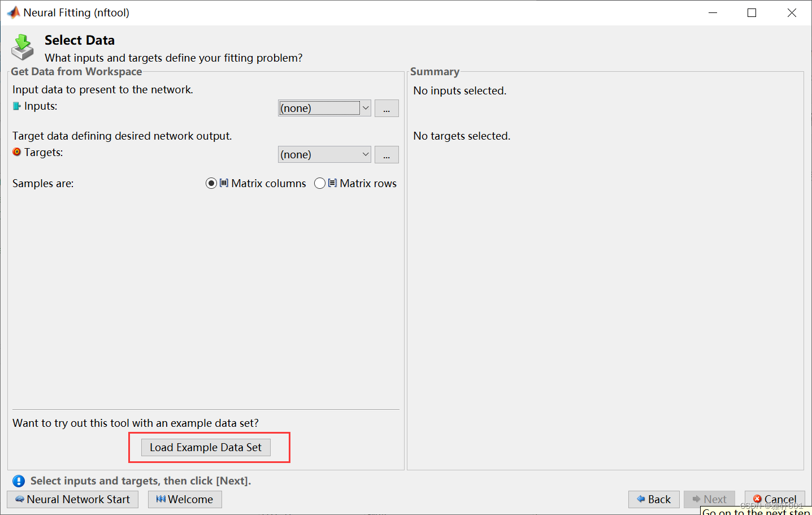Click the 'Neural Fitting (nftool)' window title
Screen dimensions: 812x515
76,12
